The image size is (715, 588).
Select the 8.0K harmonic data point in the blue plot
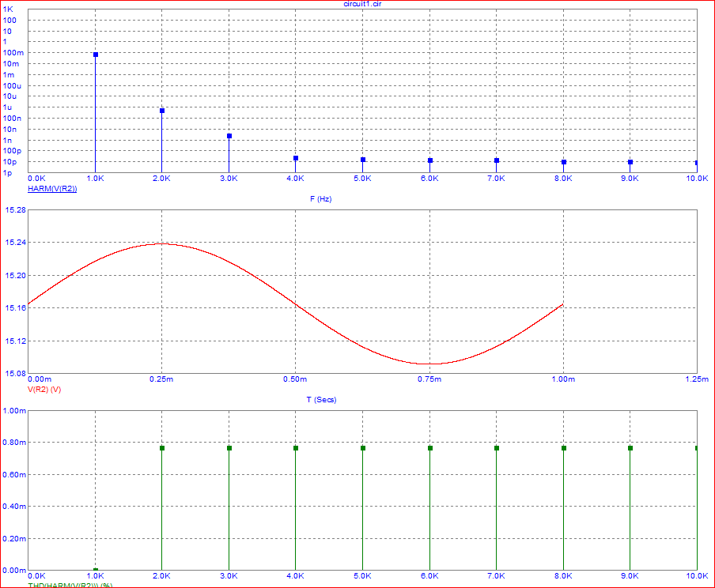(x=564, y=162)
